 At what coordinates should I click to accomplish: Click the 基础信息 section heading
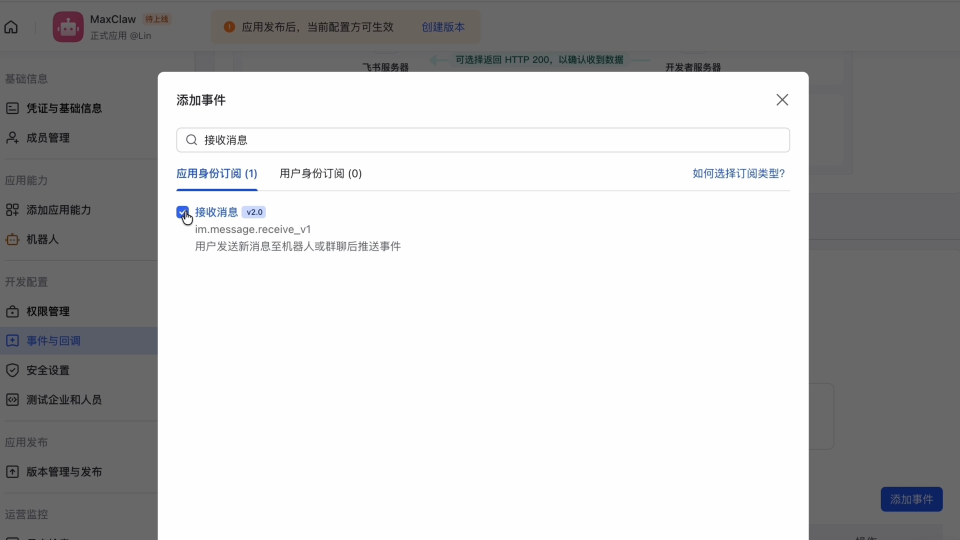[26, 79]
